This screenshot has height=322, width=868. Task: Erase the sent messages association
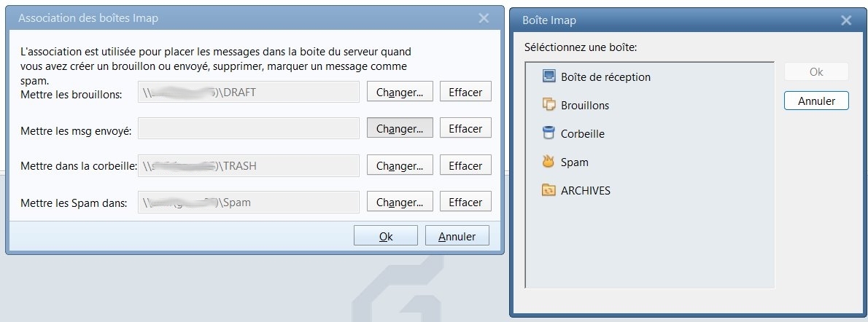[465, 129]
